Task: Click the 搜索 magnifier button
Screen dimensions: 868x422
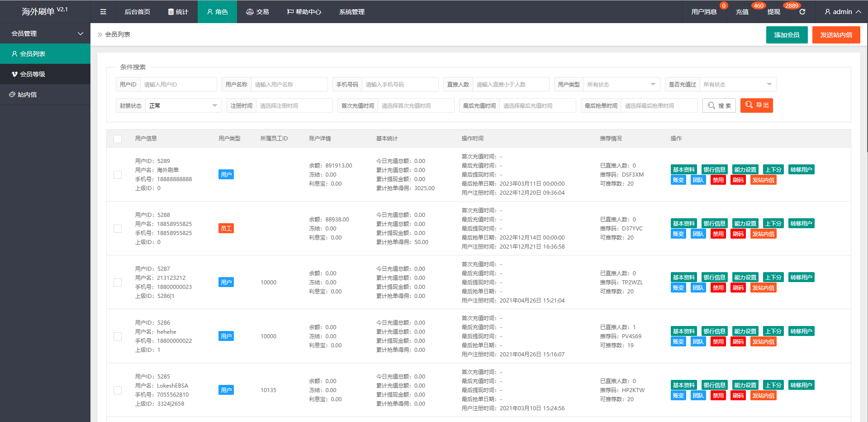Action: pos(719,105)
